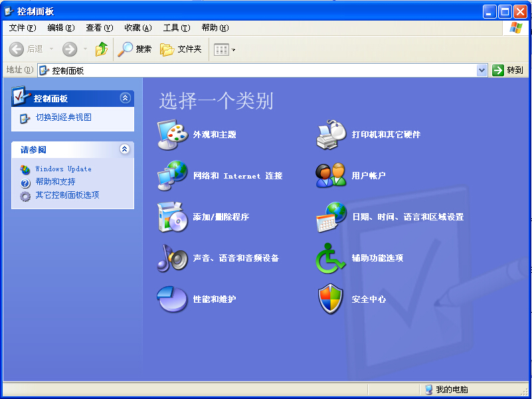532x399 pixels.
Task: Open the 帮助(H) menu
Action: click(215, 28)
